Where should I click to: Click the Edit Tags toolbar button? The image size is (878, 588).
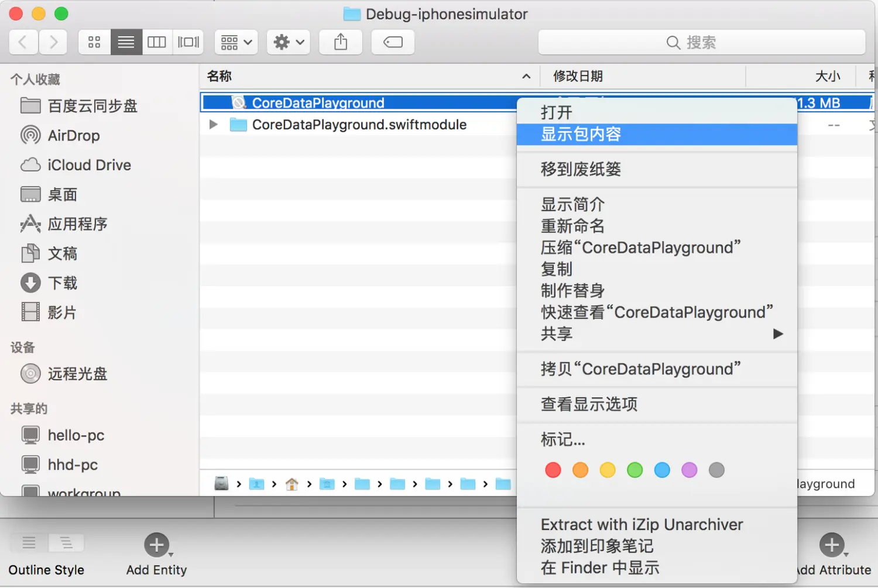tap(393, 42)
